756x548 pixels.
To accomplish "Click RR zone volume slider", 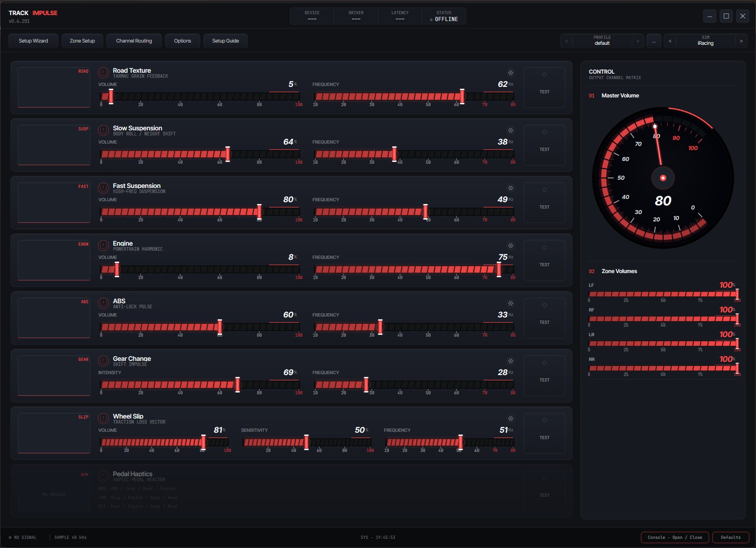I will [x=663, y=368].
